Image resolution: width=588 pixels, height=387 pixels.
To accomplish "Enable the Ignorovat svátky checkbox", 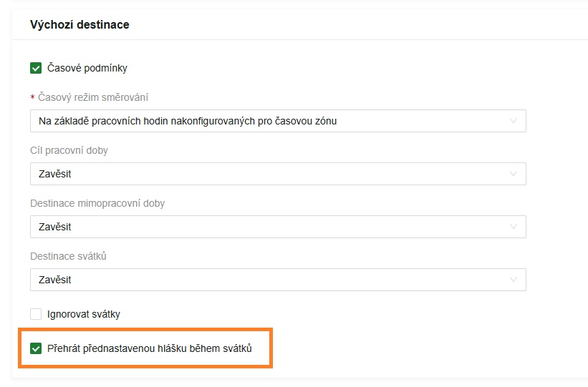I will click(x=36, y=314).
